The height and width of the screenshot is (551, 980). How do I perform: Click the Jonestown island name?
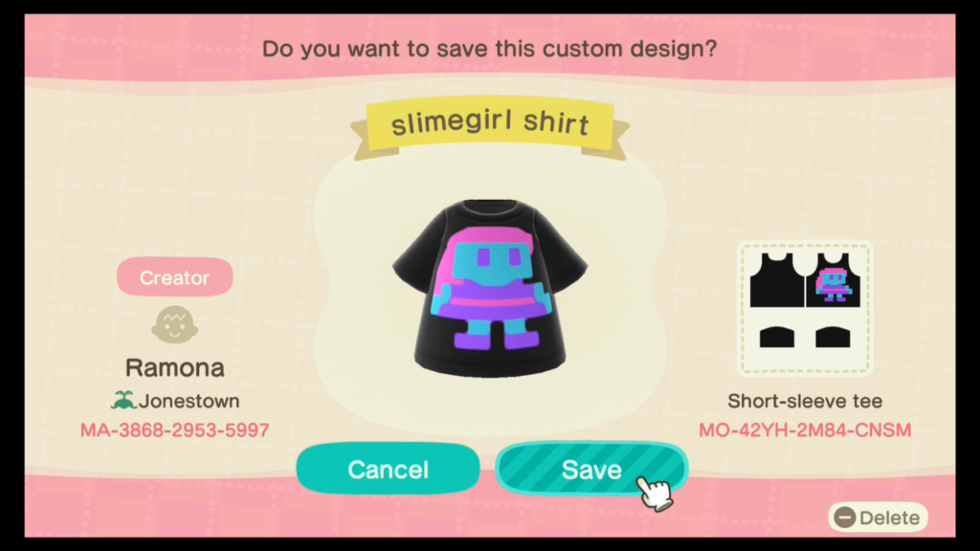point(189,401)
